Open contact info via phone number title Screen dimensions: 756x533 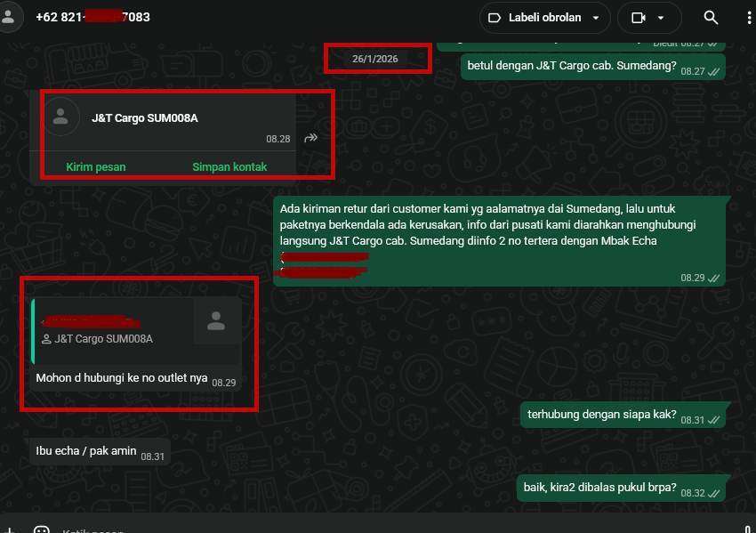(92, 17)
